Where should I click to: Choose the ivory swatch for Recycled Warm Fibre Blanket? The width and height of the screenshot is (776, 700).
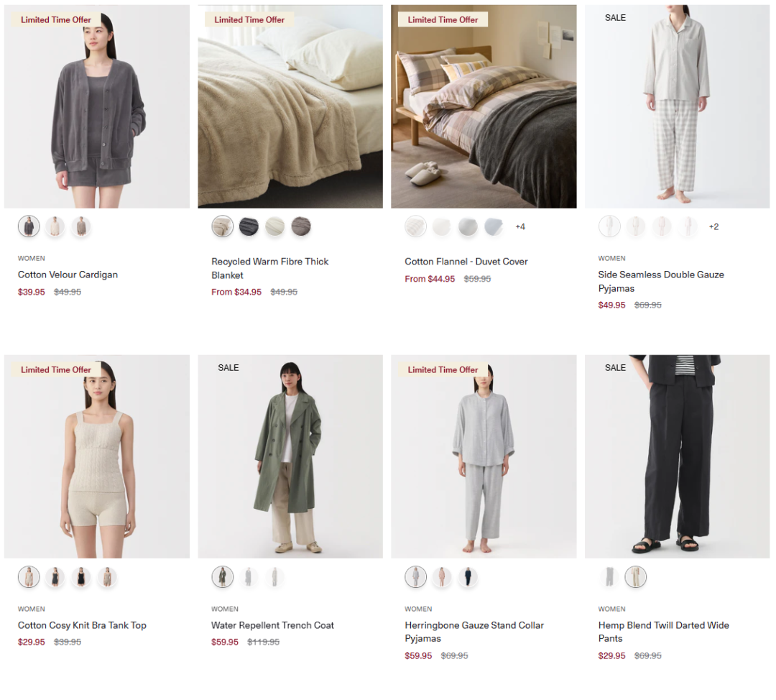point(274,226)
